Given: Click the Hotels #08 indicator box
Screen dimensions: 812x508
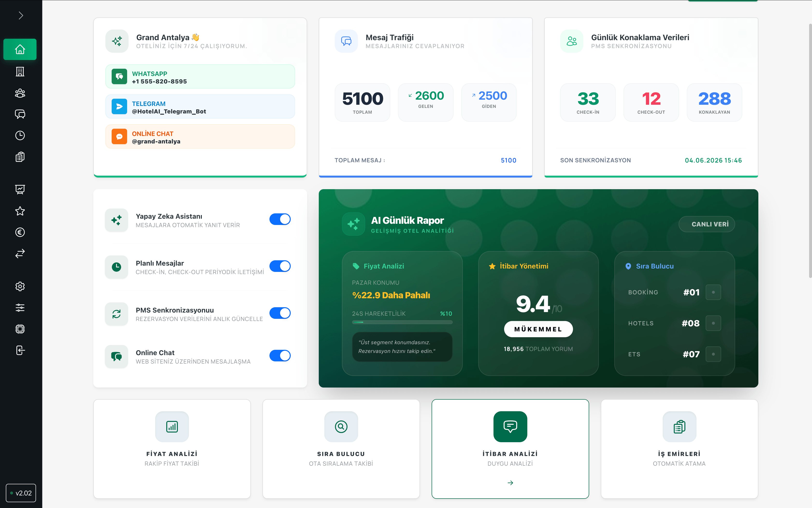Looking at the screenshot, I should click(x=713, y=323).
